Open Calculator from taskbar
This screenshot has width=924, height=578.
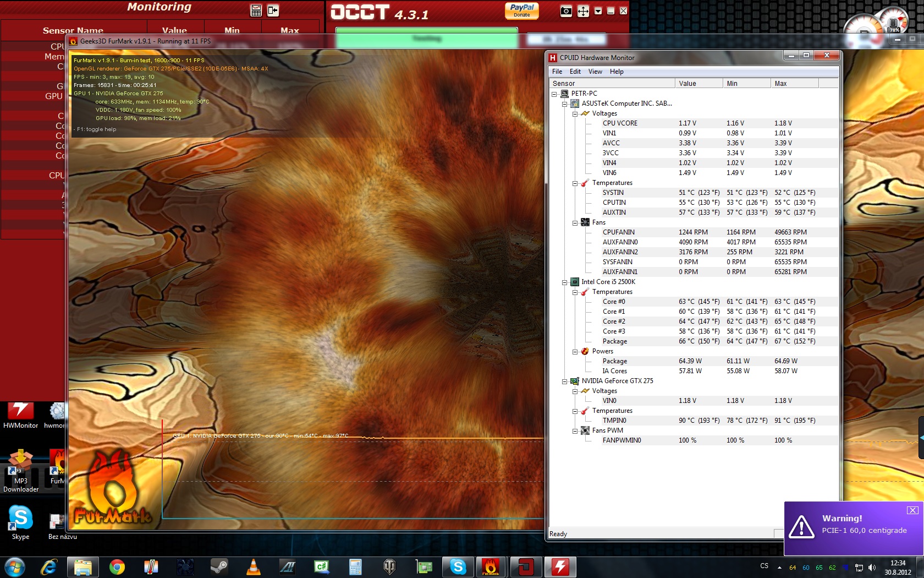tap(355, 567)
